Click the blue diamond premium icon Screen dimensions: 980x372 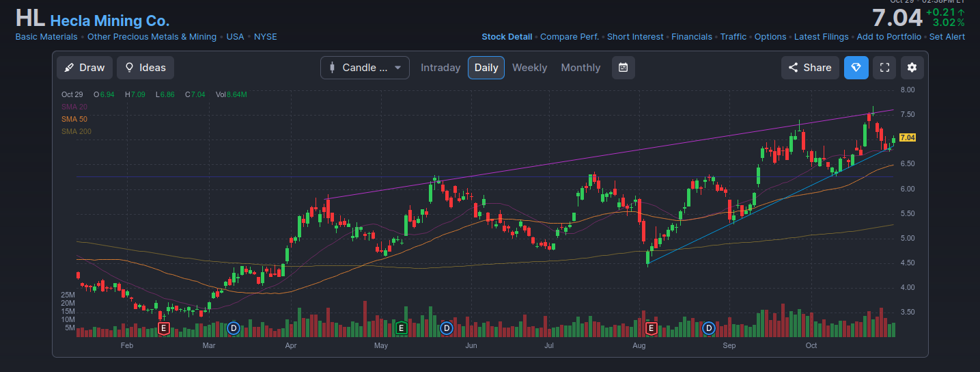tap(856, 68)
